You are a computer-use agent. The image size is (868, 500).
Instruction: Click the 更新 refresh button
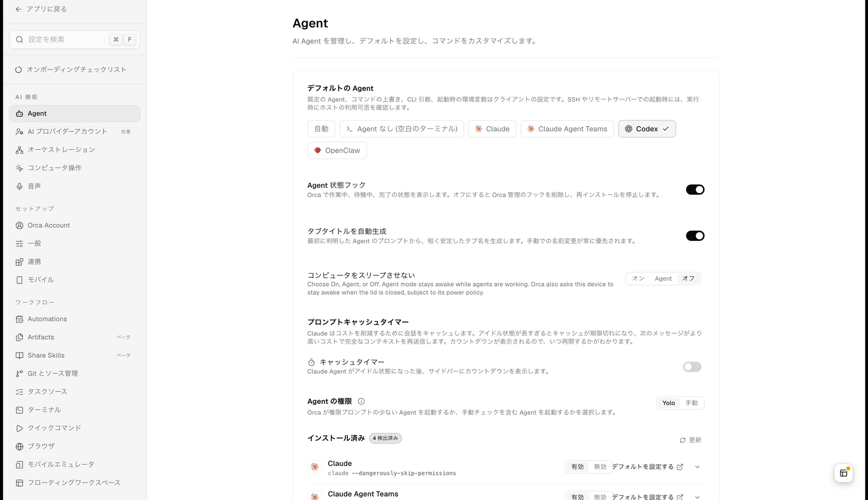[x=690, y=440]
